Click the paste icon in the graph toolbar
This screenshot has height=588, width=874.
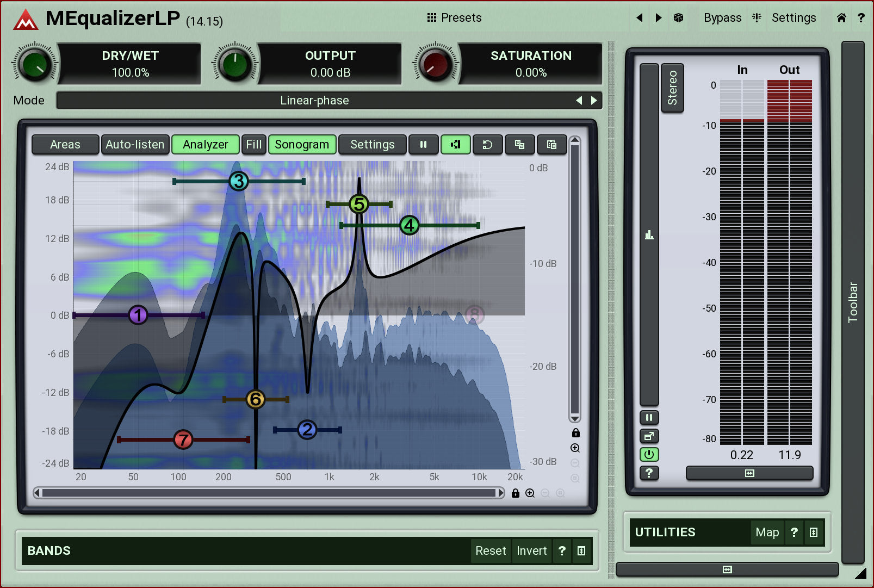click(551, 145)
